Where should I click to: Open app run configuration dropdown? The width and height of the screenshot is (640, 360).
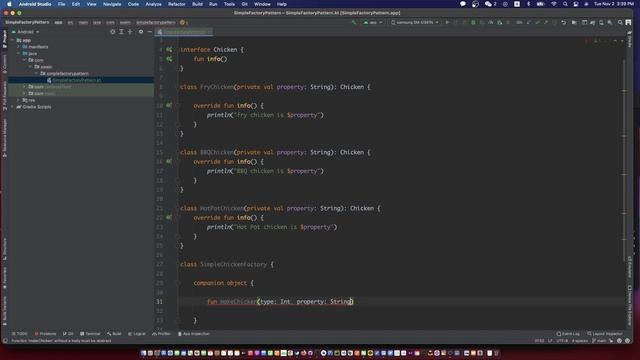373,22
